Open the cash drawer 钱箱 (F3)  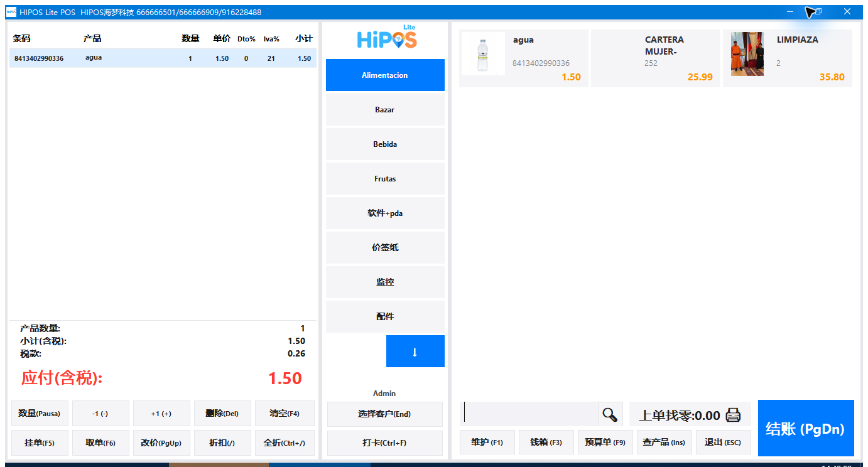pos(546,443)
